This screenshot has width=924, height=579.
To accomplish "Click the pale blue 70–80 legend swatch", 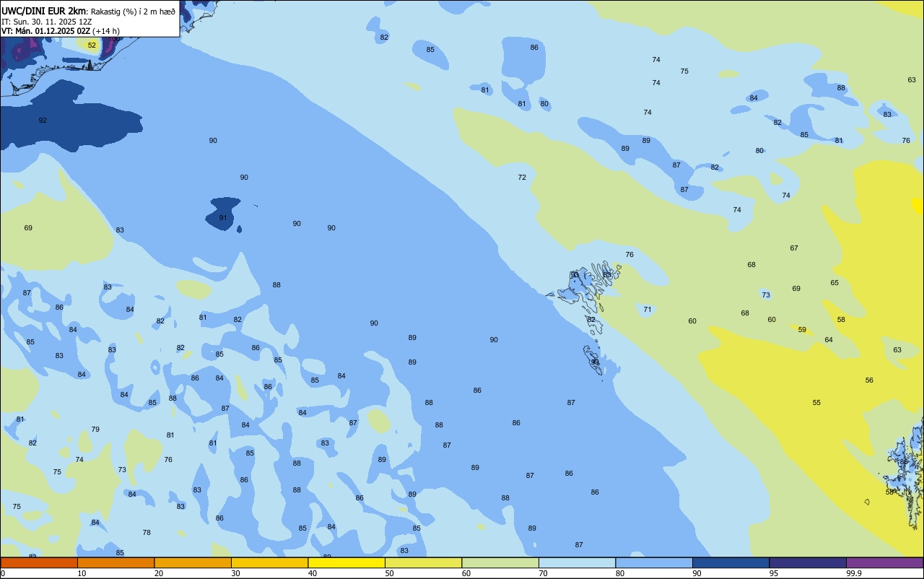I will (x=577, y=562).
